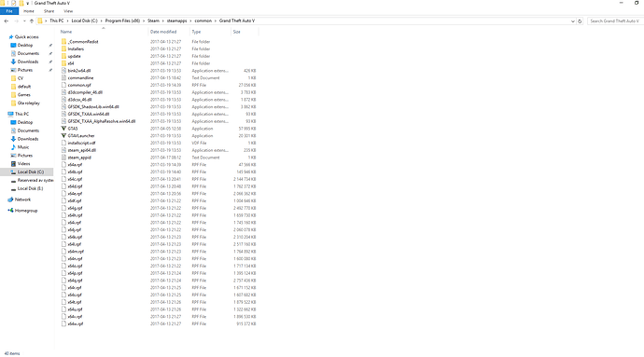
Task: Focus the Search Grand Theft Auto V box
Action: click(615, 21)
